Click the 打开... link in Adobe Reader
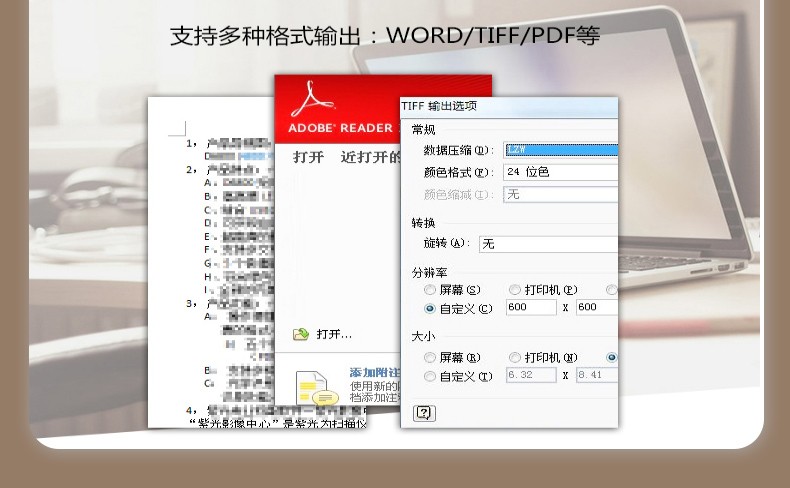The image size is (790, 488). [x=334, y=334]
